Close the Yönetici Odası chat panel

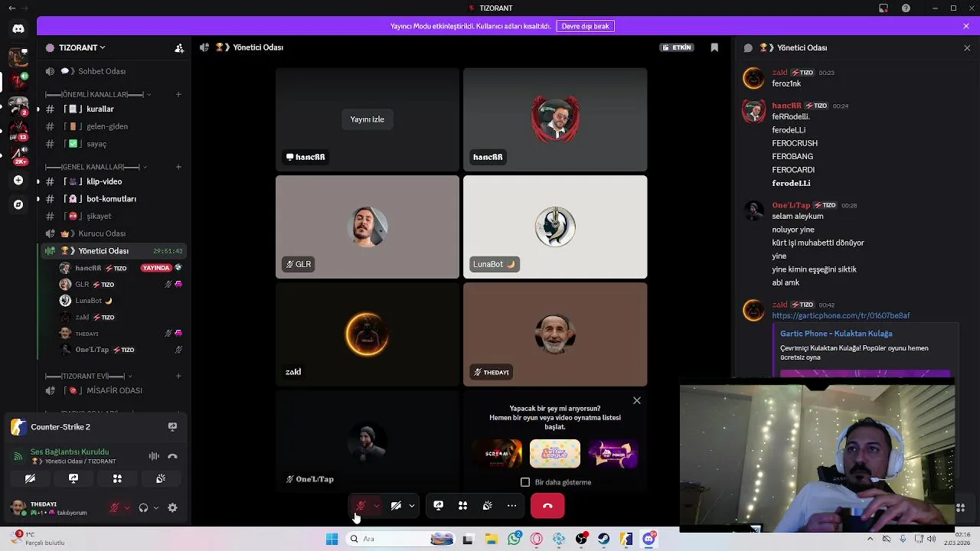pyautogui.click(x=966, y=47)
